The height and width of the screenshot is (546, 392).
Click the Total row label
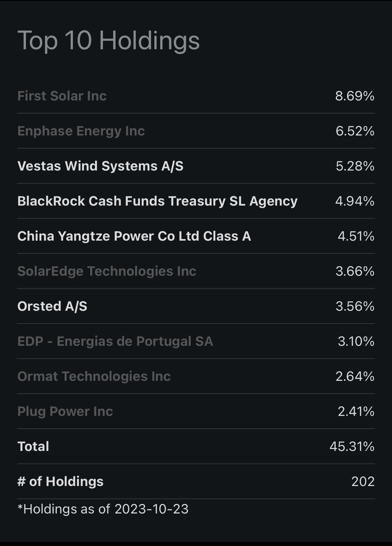(33, 447)
